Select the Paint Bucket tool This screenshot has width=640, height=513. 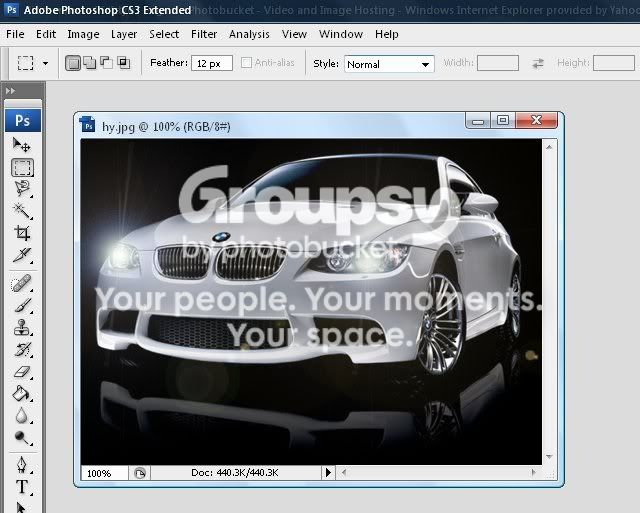pyautogui.click(x=21, y=393)
